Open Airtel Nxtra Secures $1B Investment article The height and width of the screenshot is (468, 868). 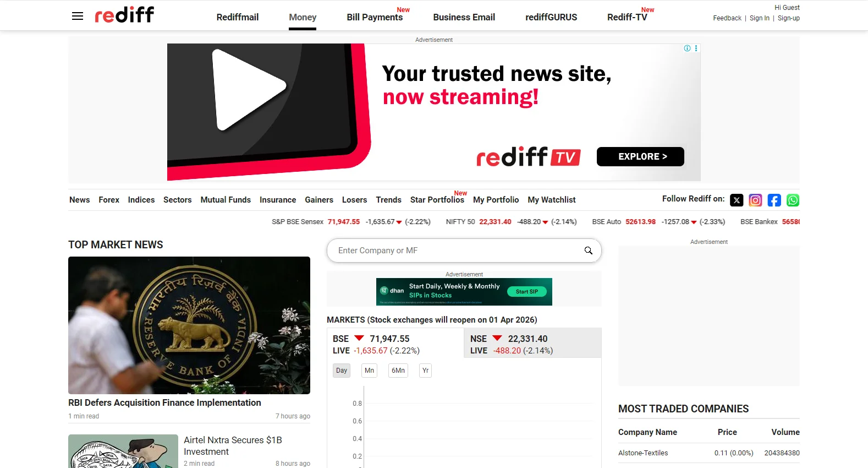point(233,446)
